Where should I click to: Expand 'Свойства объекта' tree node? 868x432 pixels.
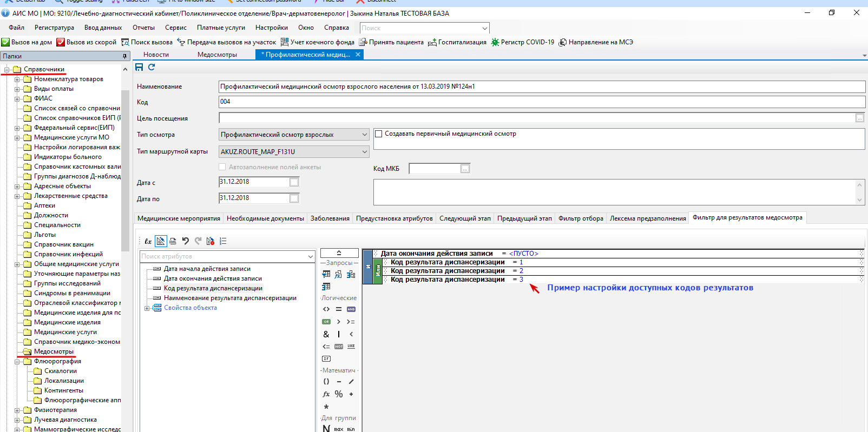147,308
